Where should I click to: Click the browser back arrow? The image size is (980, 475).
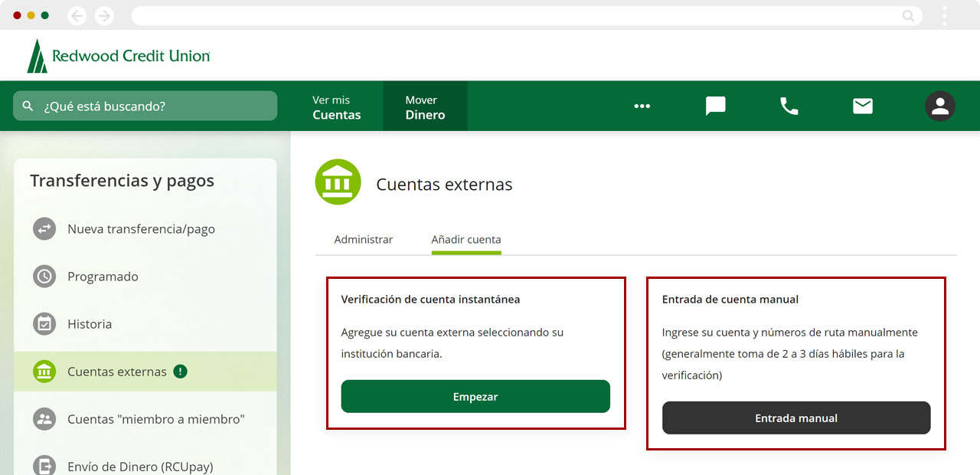pyautogui.click(x=77, y=15)
